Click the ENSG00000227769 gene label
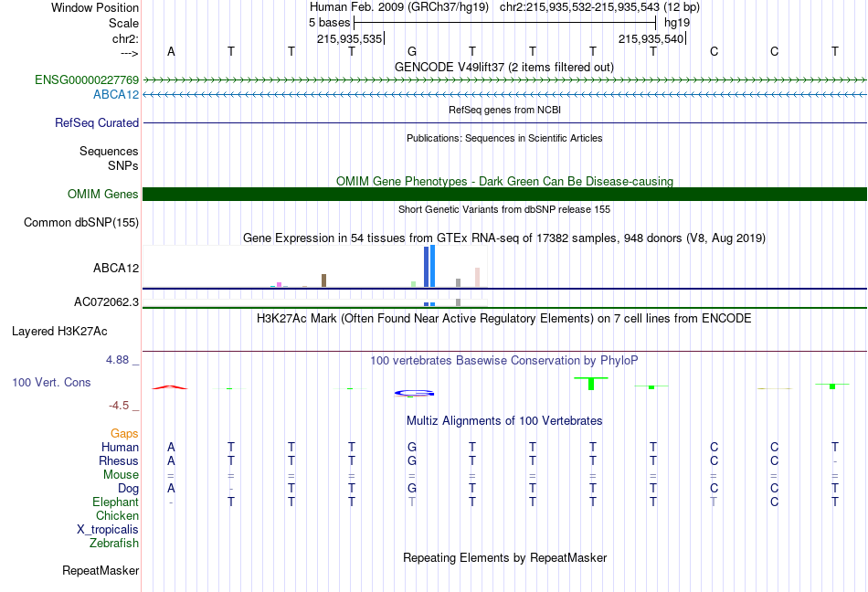 coord(87,80)
